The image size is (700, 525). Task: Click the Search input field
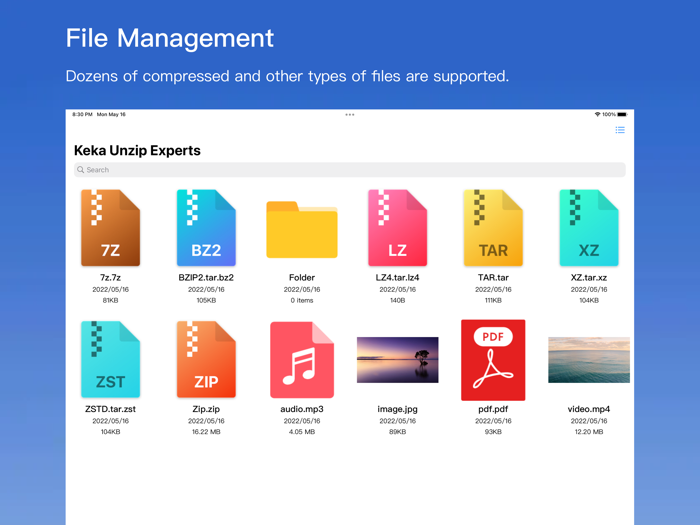350,170
